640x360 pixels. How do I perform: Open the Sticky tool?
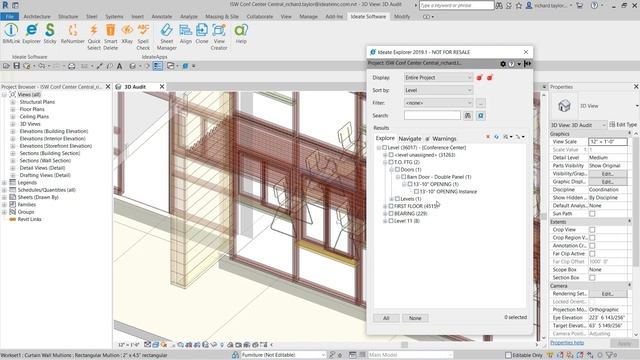point(50,34)
